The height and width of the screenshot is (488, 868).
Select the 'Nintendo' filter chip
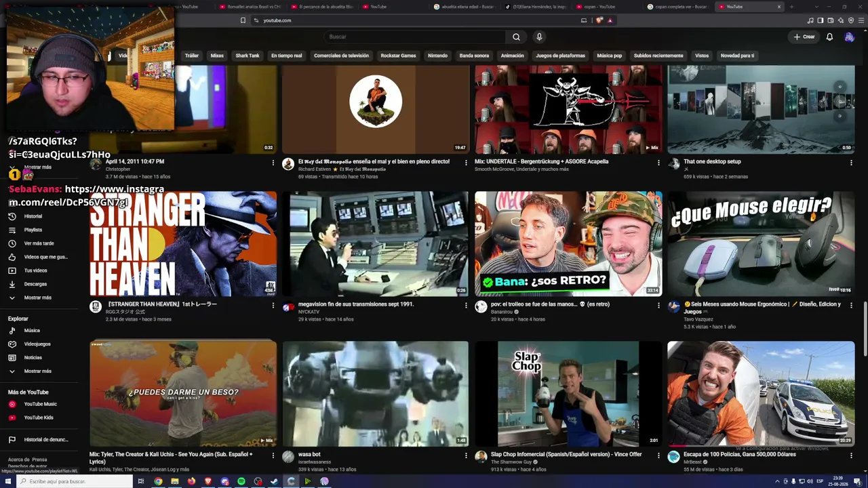pos(437,56)
